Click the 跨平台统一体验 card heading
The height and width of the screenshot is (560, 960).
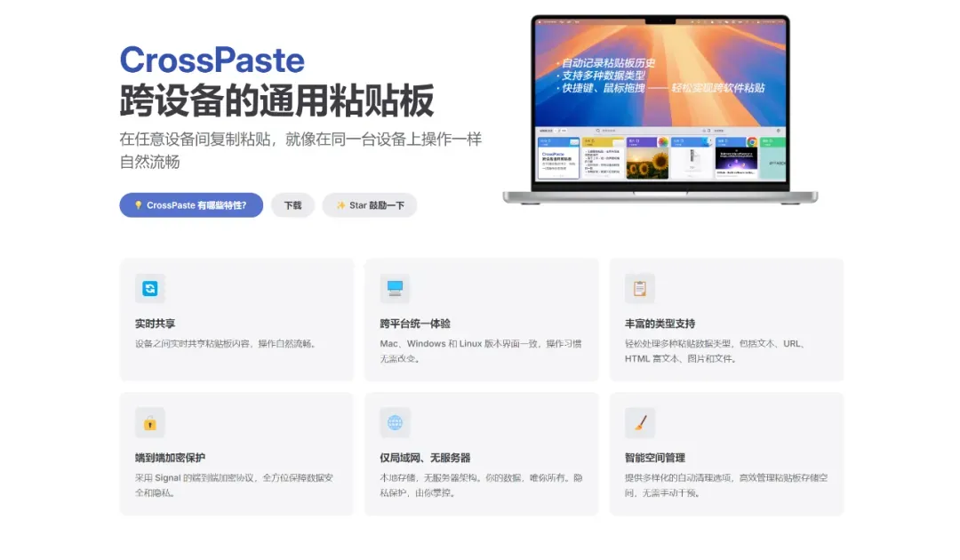click(415, 324)
